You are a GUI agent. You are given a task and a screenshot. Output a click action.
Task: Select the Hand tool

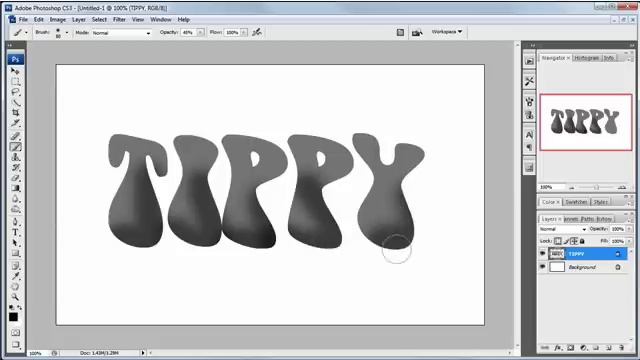(x=15, y=287)
